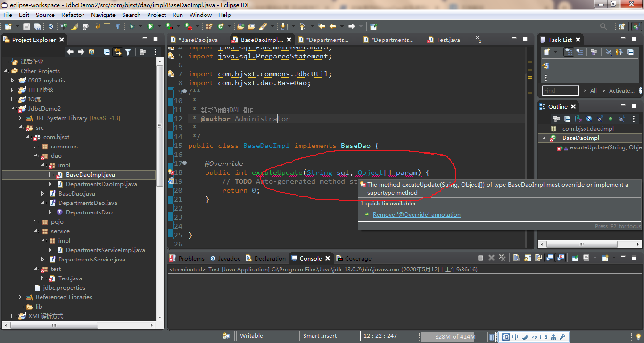Toggle Hide Static Members in Outline toolbar
The image size is (644, 343).
(x=600, y=119)
